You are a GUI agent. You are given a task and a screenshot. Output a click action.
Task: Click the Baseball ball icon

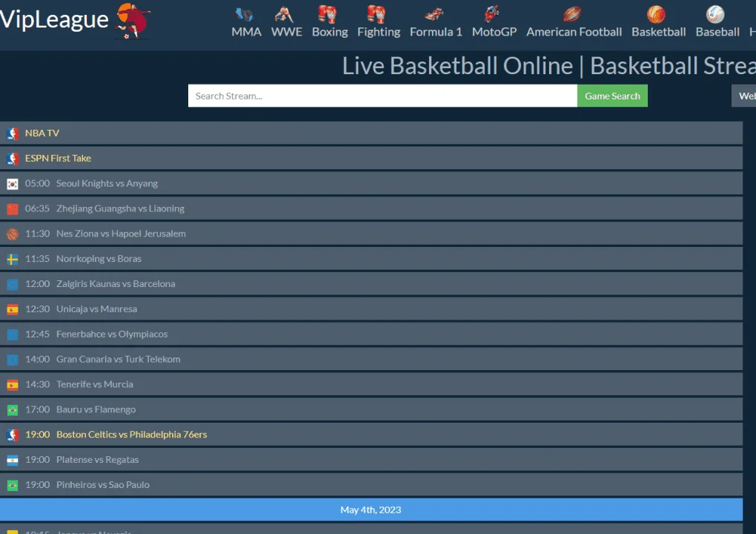pyautogui.click(x=715, y=15)
